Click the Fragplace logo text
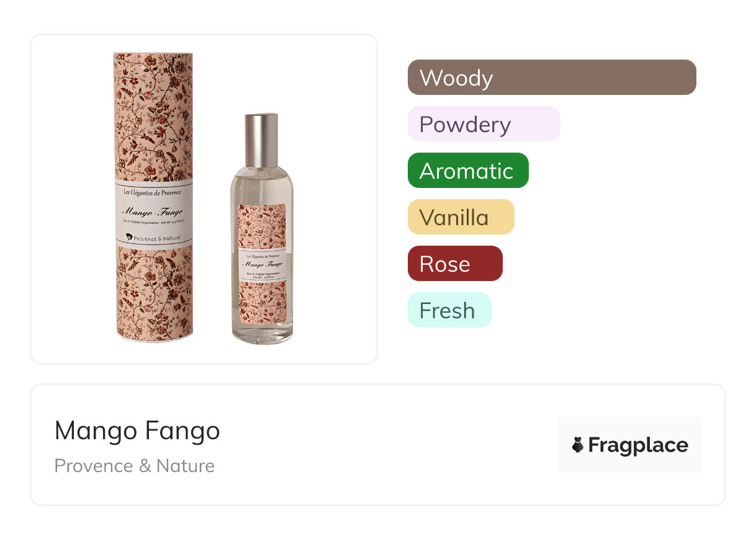The image size is (756, 536). pos(638,445)
